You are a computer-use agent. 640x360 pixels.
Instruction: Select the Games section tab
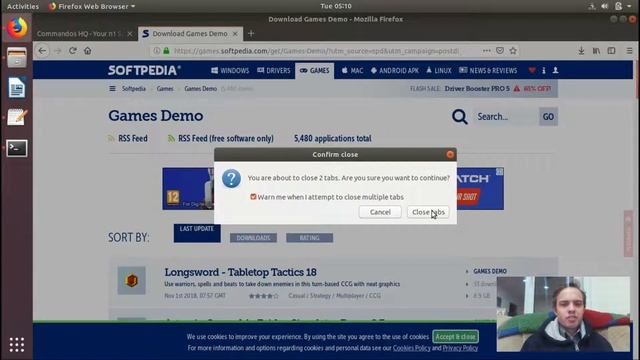[314, 71]
